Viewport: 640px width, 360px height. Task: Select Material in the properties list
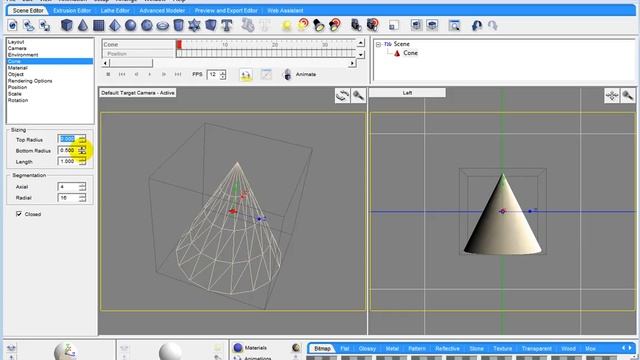(x=50, y=68)
